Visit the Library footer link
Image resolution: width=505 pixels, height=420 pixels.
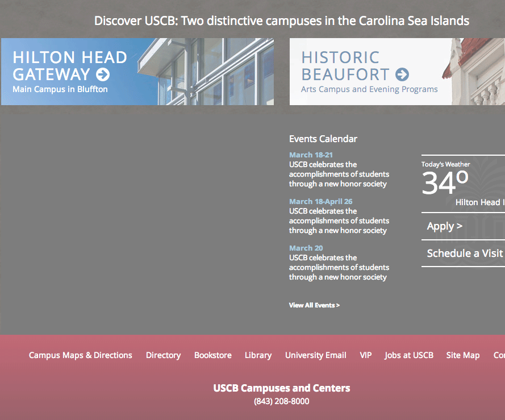pyautogui.click(x=258, y=355)
